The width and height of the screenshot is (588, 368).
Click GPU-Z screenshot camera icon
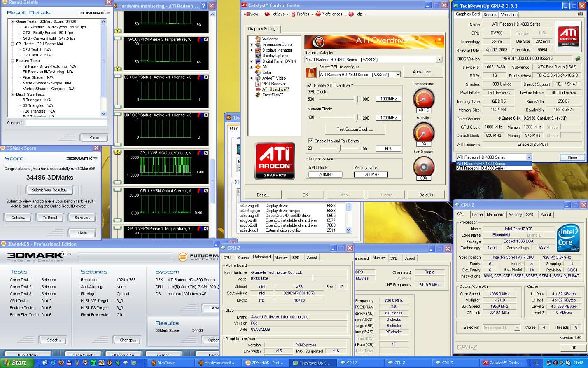(581, 14)
